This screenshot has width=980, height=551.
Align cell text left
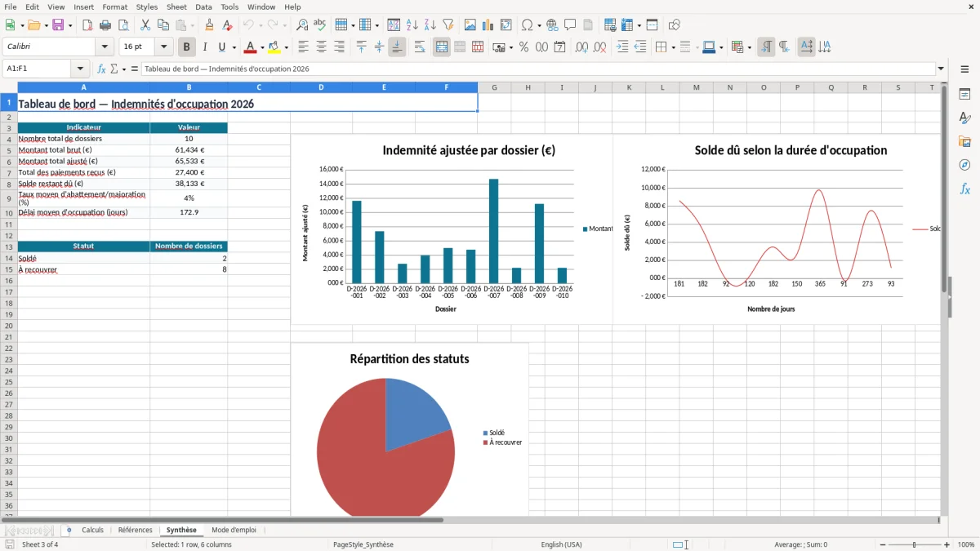[304, 47]
